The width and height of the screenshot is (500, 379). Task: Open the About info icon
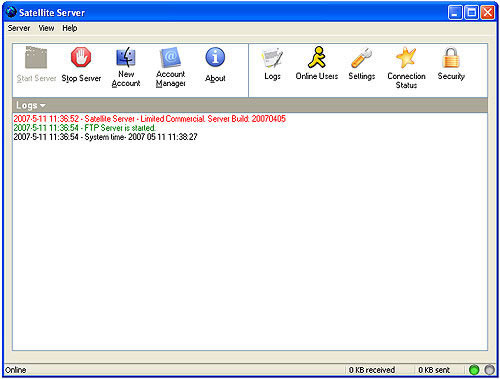point(215,57)
